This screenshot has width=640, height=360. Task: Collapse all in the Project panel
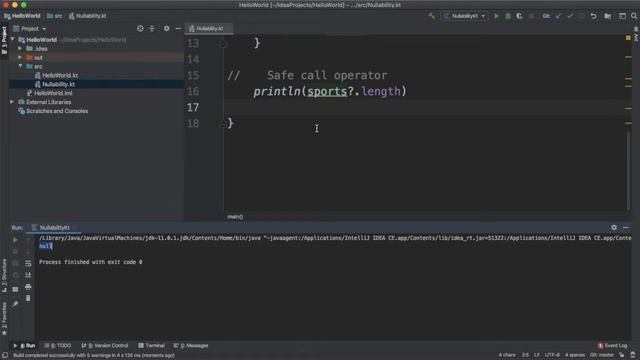point(152,29)
